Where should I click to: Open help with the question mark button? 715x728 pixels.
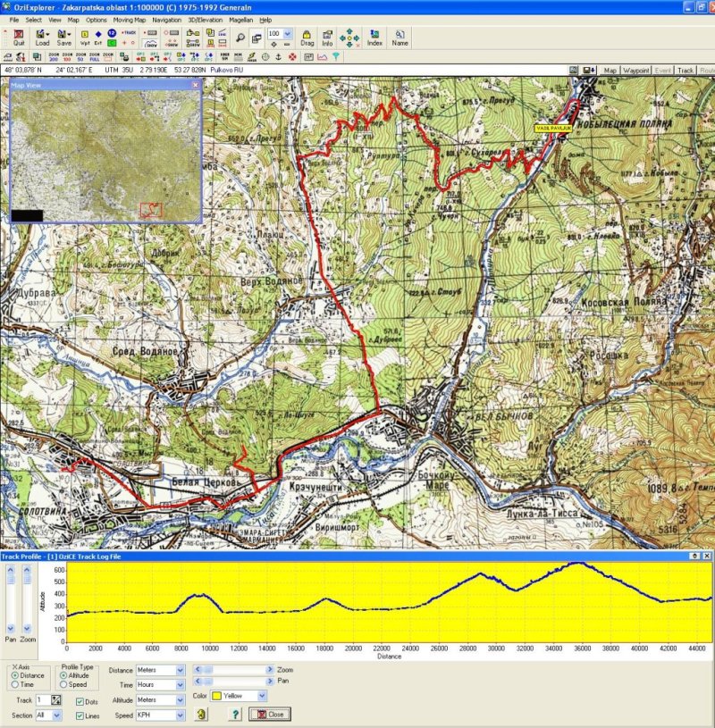(x=235, y=715)
